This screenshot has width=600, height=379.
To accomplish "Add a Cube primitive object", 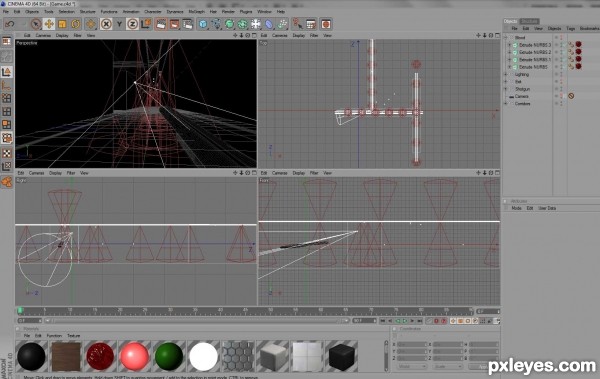I will pyautogui.click(x=203, y=24).
